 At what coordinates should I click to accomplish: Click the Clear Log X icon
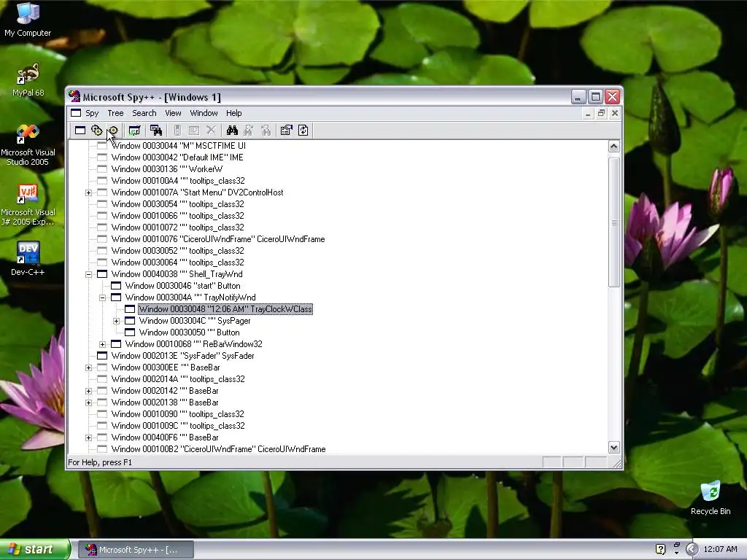pos(211,131)
